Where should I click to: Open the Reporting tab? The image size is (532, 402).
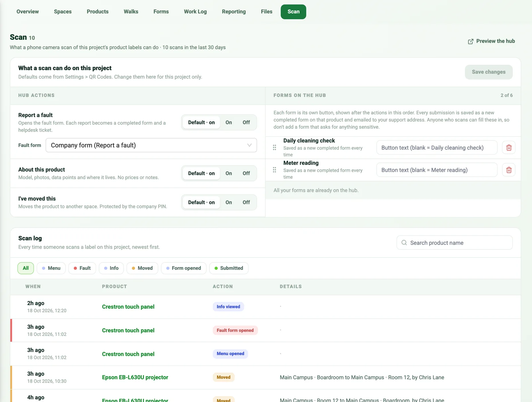coord(234,12)
